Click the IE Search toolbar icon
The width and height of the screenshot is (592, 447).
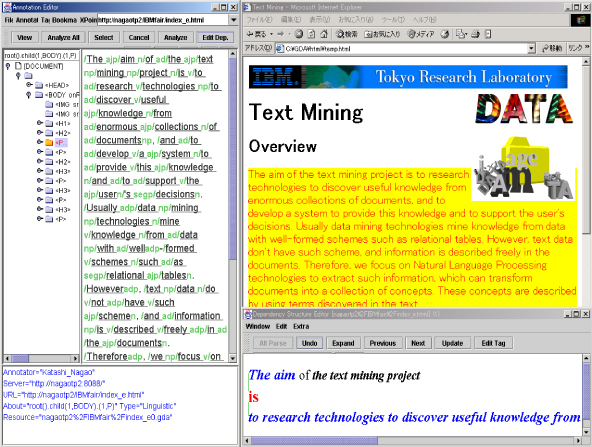pos(340,34)
